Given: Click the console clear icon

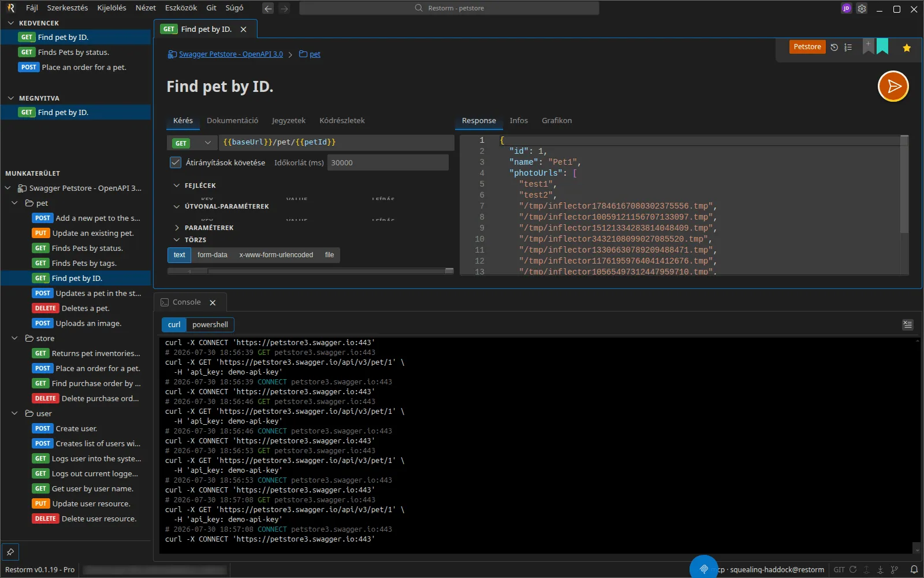Looking at the screenshot, I should tap(908, 325).
